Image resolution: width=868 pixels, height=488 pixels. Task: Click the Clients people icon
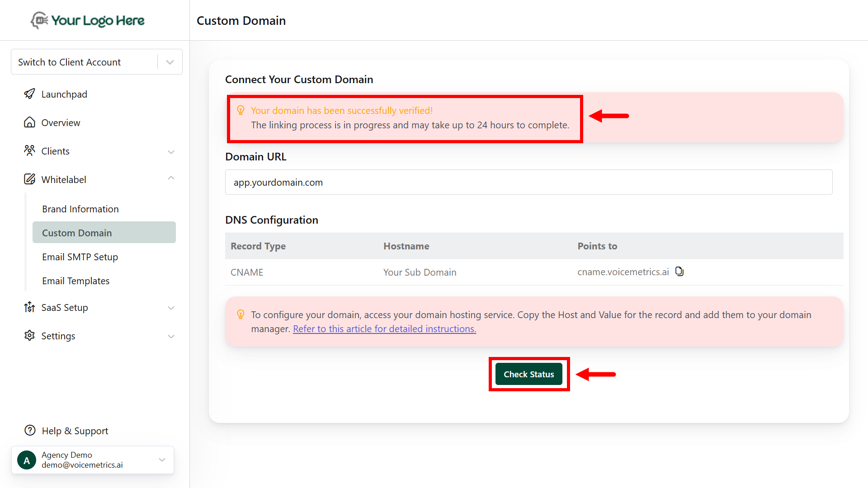pyautogui.click(x=29, y=151)
